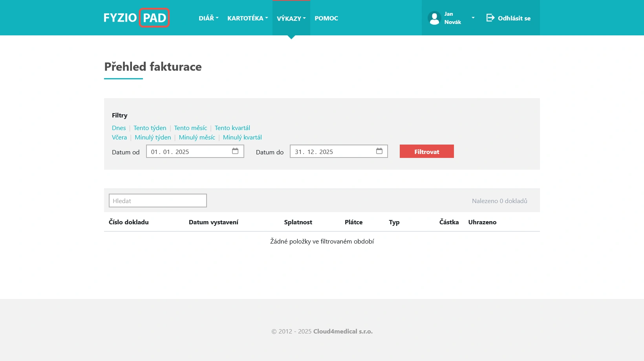Choose the Tento kvartál filter
Viewport: 644px width, 361px height.
[232, 128]
